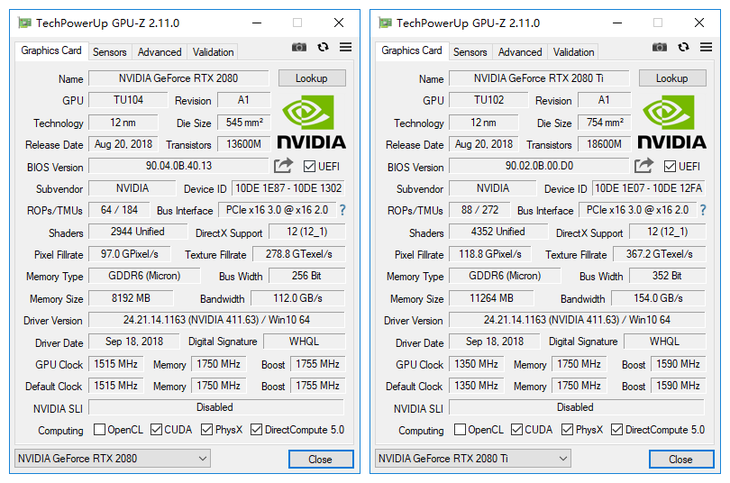The height and width of the screenshot is (483, 730).
Task: Toggle OpenCL checkbox in RTX 2080 window
Action: pos(99,429)
